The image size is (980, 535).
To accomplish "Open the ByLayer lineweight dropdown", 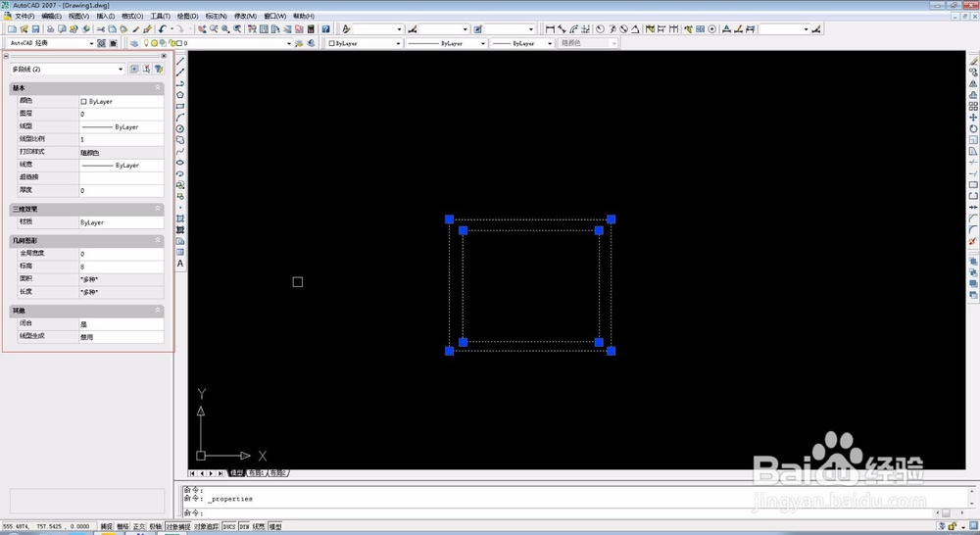I will pyautogui.click(x=550, y=43).
